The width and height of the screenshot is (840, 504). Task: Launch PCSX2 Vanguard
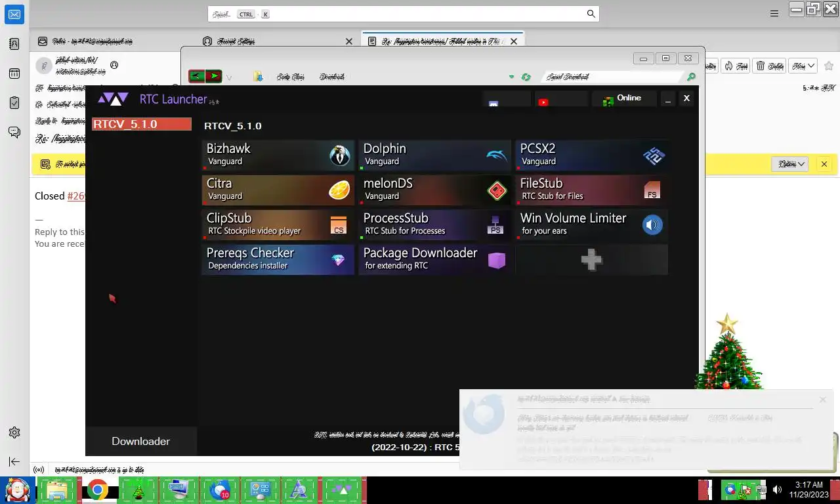(592, 156)
